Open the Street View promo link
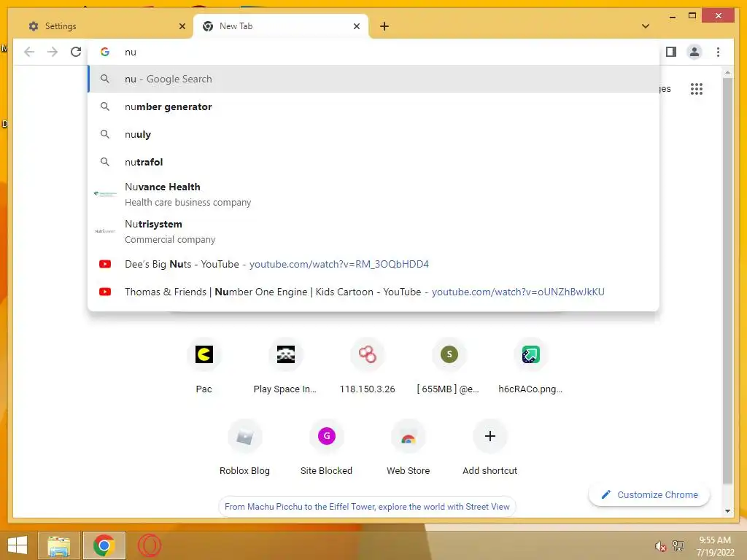 [367, 507]
